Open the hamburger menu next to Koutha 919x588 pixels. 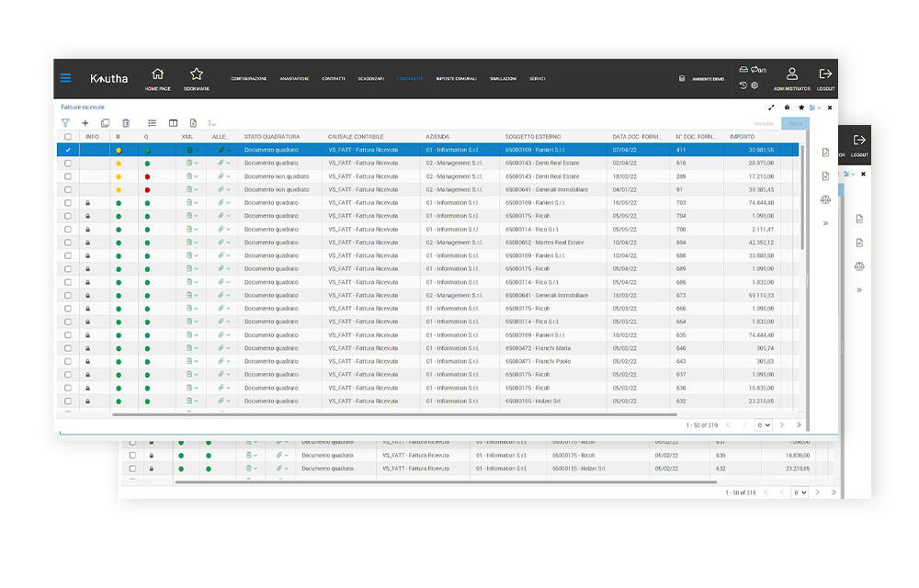65,78
